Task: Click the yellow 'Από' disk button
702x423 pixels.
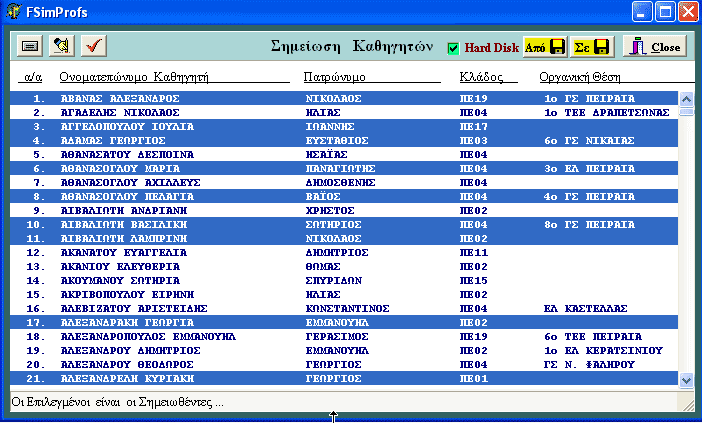Action: (x=546, y=47)
